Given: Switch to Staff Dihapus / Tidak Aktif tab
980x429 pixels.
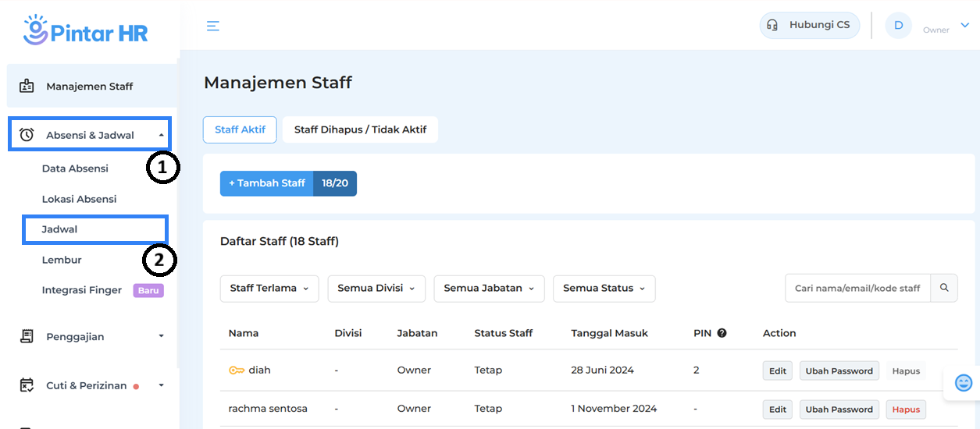Looking at the screenshot, I should click(x=360, y=129).
